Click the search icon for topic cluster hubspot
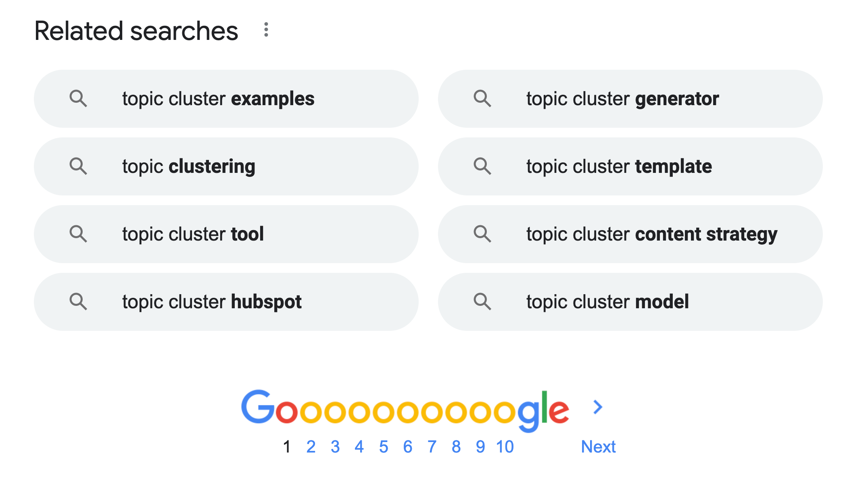 tap(77, 301)
